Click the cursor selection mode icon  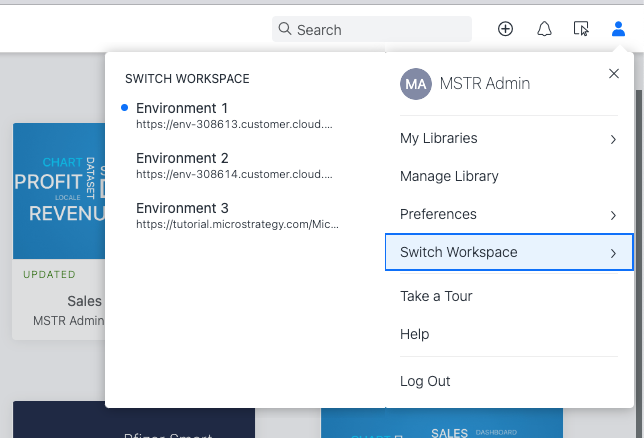click(581, 29)
